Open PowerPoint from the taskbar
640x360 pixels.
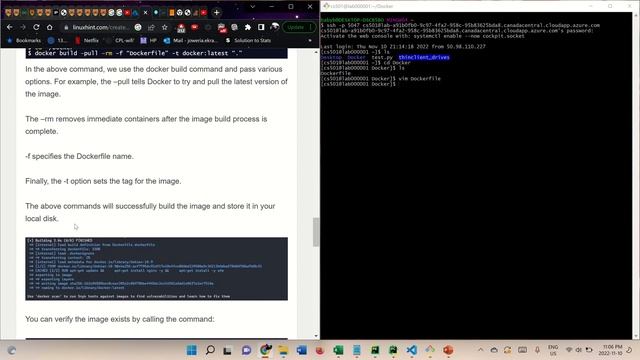448,350
